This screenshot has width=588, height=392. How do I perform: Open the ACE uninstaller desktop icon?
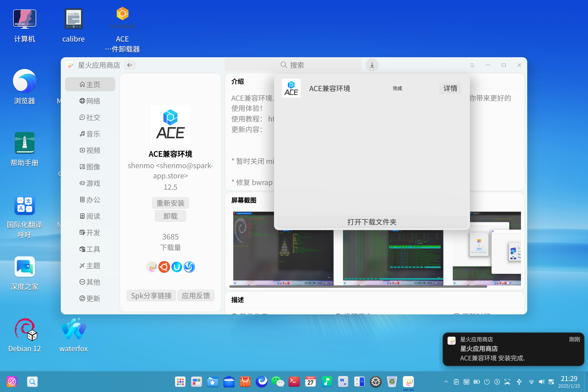pos(122,30)
